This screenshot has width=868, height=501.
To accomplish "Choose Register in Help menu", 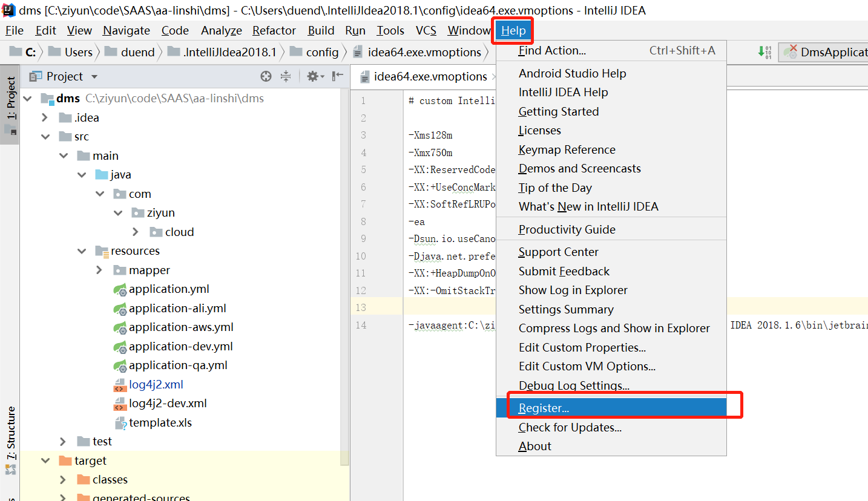I will [611, 408].
